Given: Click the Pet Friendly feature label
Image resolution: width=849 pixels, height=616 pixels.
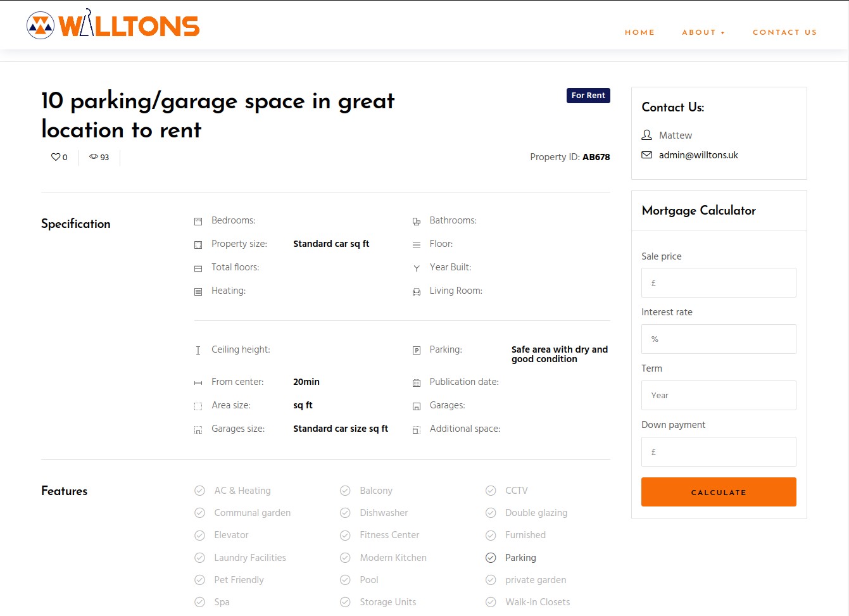Looking at the screenshot, I should point(239,580).
